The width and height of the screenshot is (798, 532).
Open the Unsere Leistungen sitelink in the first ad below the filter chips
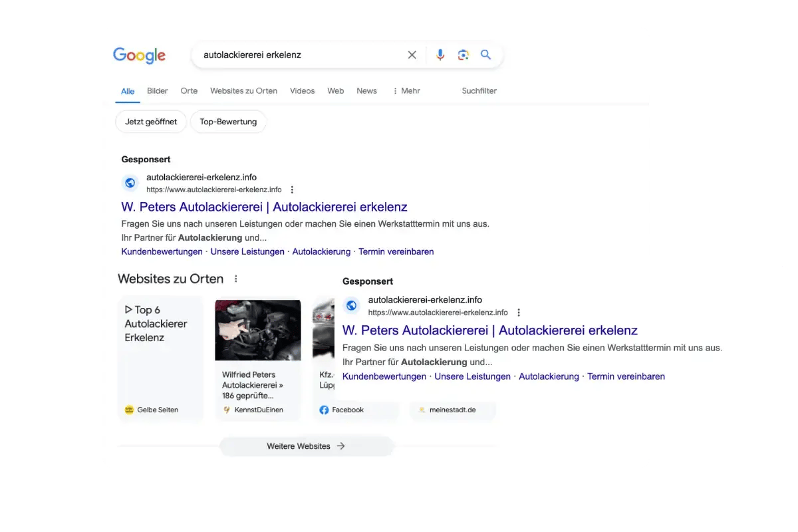pos(247,252)
